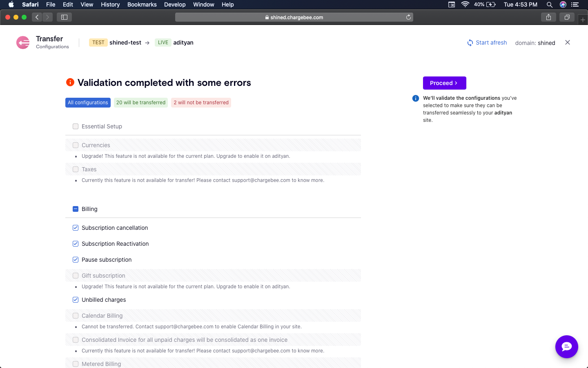
Task: Open macOS Spotlight search icon
Action: tap(550, 4)
